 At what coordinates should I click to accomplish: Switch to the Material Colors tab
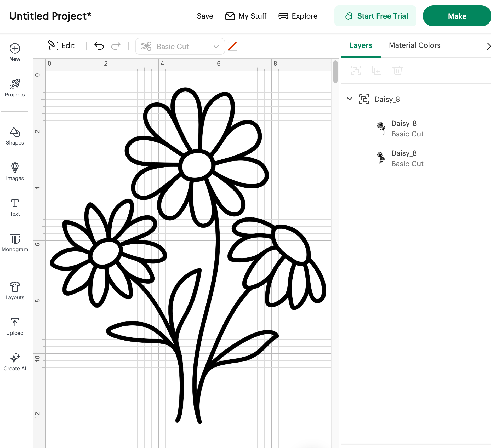pos(415,45)
